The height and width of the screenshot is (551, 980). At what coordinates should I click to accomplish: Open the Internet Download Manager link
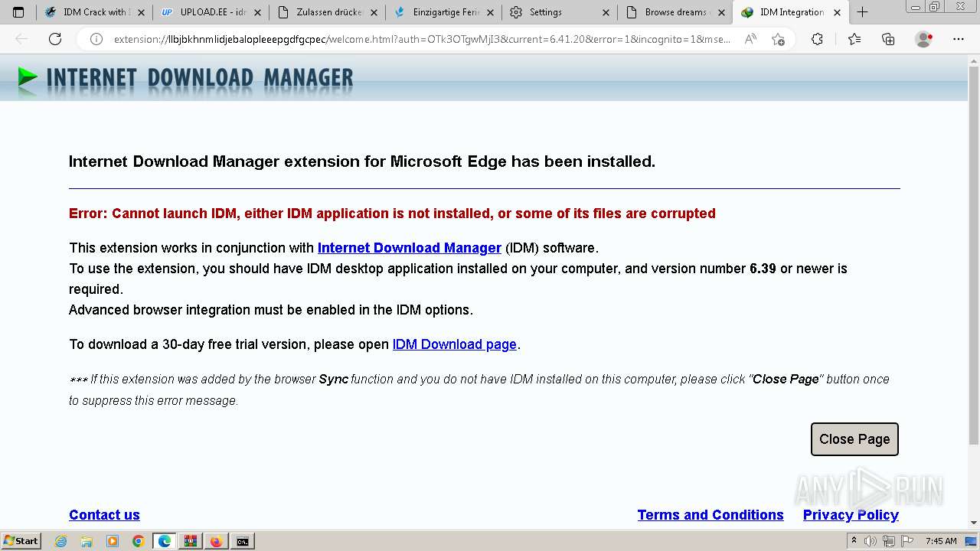click(x=410, y=248)
